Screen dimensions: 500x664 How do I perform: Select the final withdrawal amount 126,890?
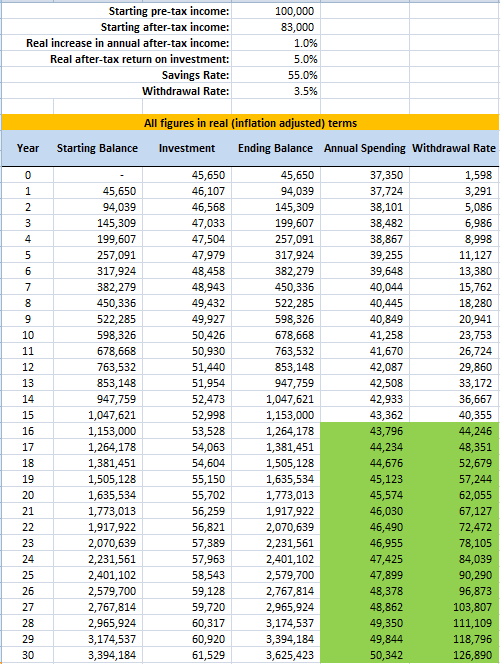point(472,655)
